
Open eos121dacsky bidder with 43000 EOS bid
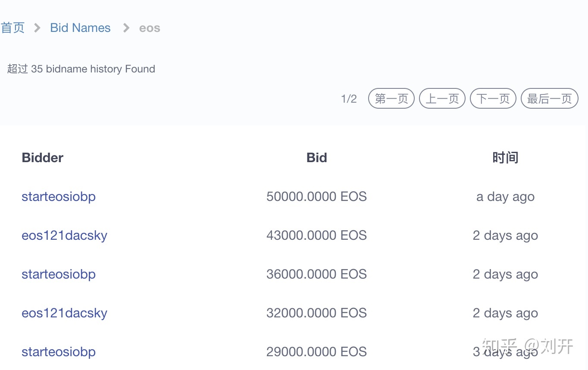pyautogui.click(x=64, y=236)
